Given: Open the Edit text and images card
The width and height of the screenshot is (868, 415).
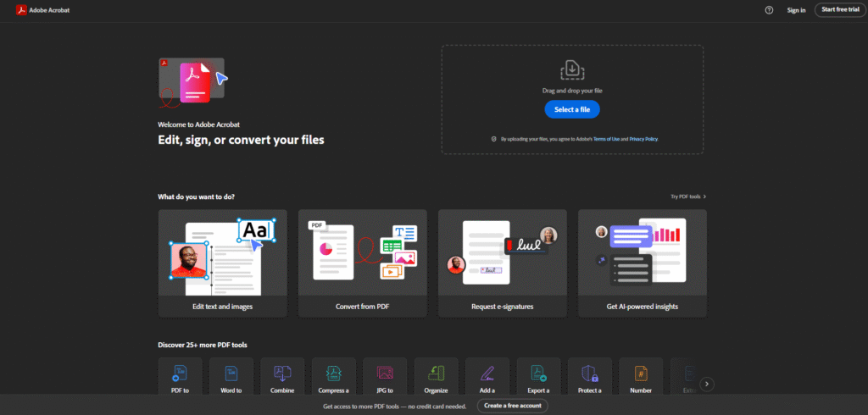Looking at the screenshot, I should point(223,263).
